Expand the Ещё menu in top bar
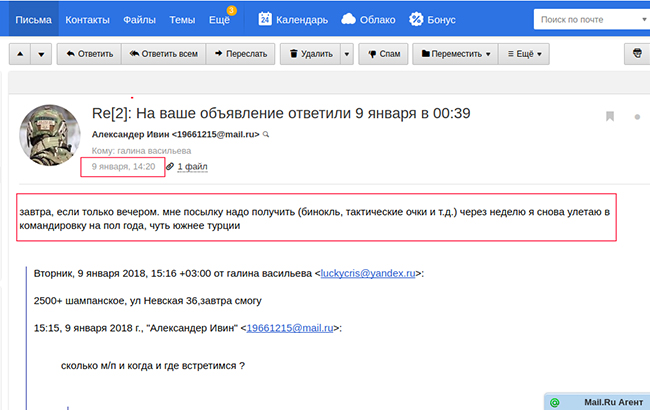 tap(219, 19)
